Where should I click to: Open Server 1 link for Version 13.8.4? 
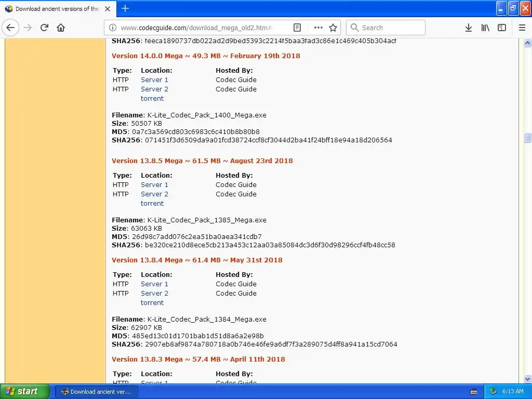[x=154, y=284]
